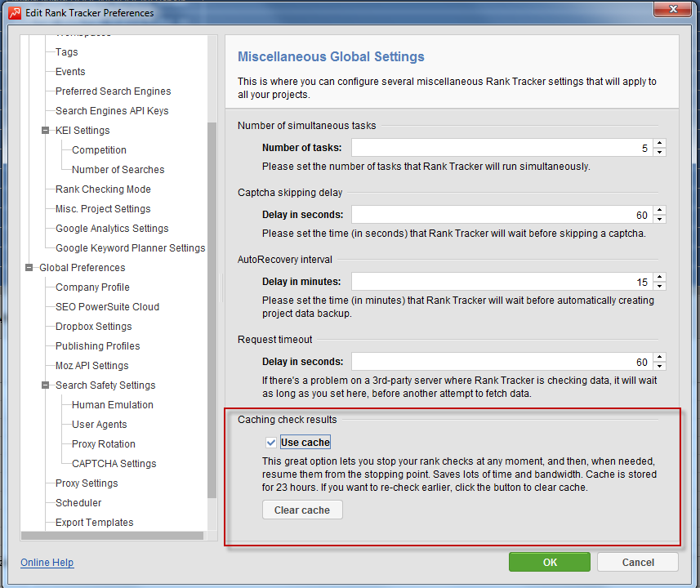This screenshot has width=700, height=588.
Task: Select the Search Safety Settings item
Action: (105, 385)
